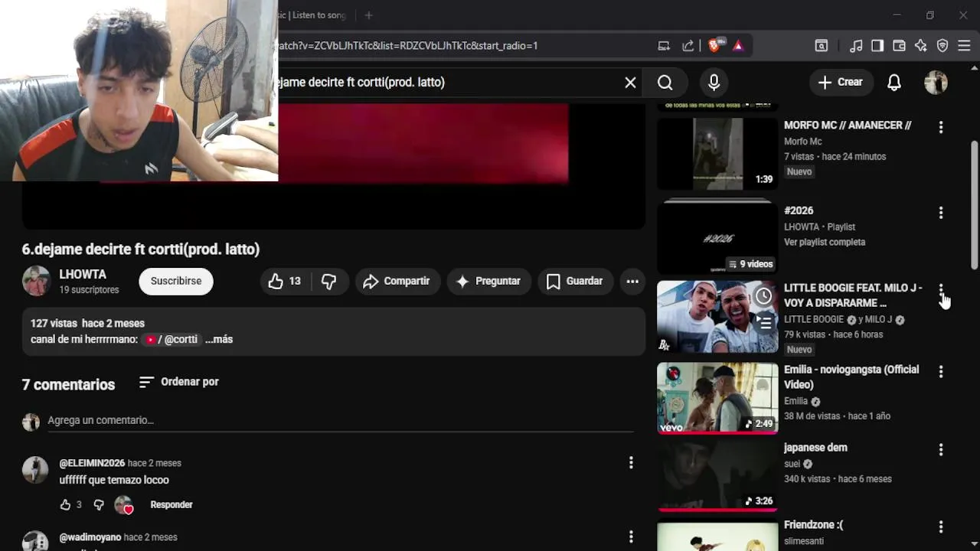Click the LHOWTA channel avatar
Image resolution: width=980 pixels, height=551 pixels.
[36, 282]
